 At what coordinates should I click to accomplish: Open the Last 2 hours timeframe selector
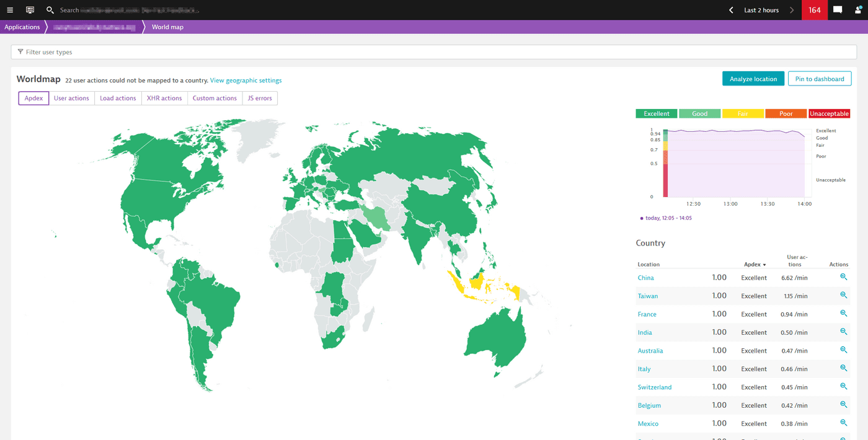761,10
